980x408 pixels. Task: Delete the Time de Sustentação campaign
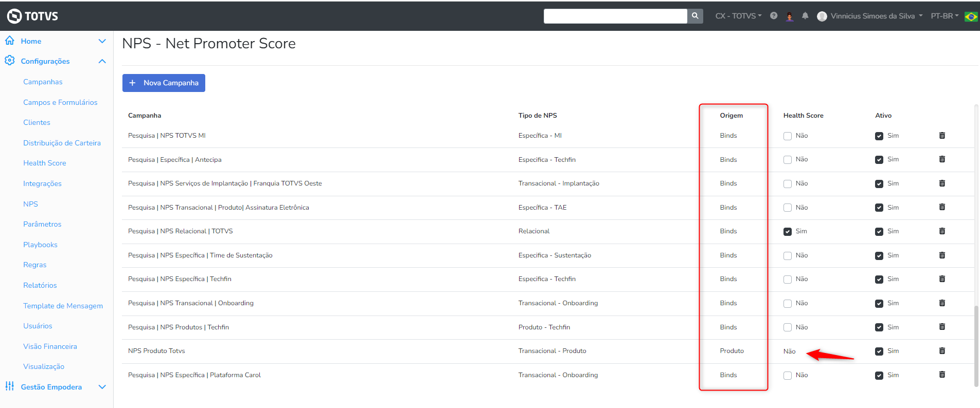click(x=942, y=255)
